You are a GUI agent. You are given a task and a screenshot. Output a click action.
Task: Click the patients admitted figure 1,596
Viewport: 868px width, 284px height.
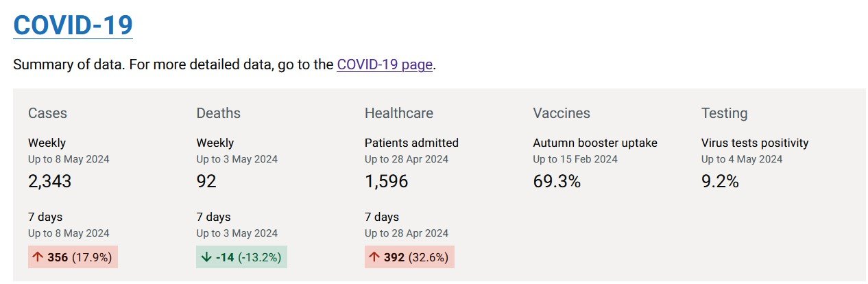coord(386,181)
